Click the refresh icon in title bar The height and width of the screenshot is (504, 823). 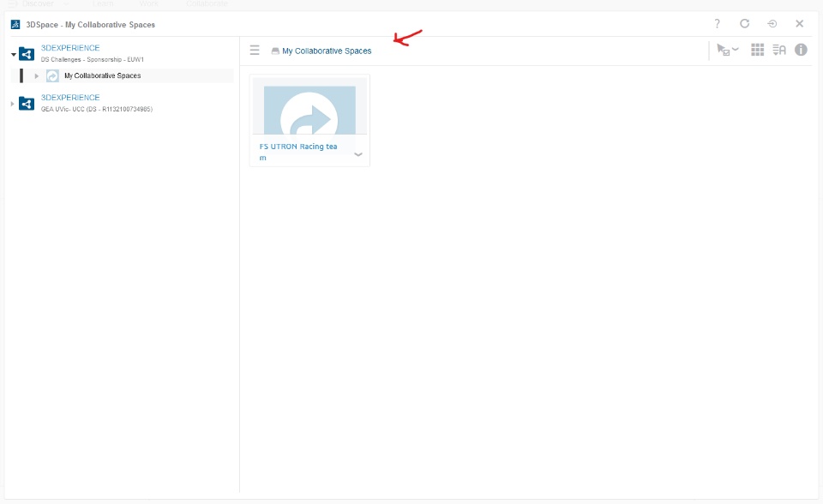coord(744,24)
